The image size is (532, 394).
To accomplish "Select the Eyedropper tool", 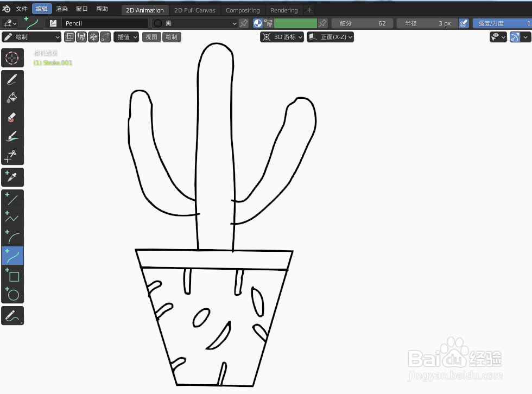I will point(12,177).
